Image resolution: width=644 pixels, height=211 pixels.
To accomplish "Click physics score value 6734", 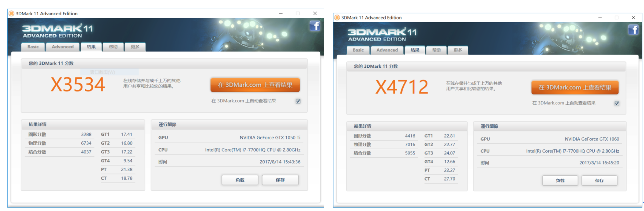I will (x=86, y=143).
